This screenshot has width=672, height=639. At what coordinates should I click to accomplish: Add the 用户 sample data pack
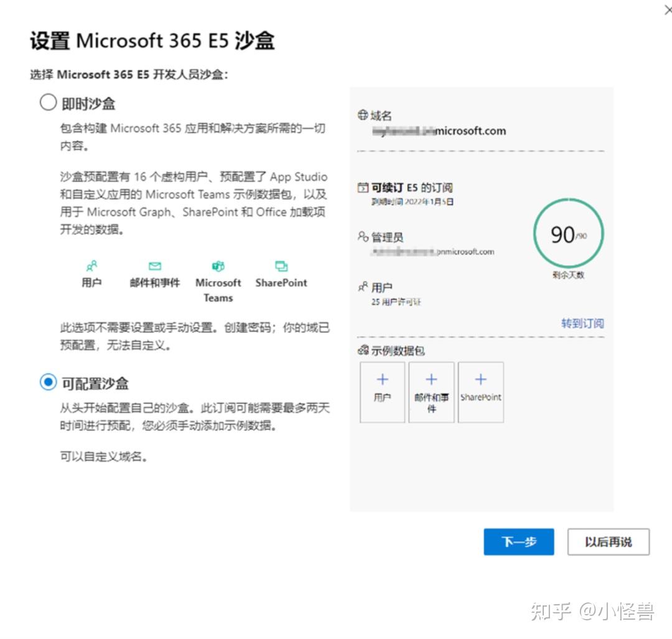[x=382, y=392]
